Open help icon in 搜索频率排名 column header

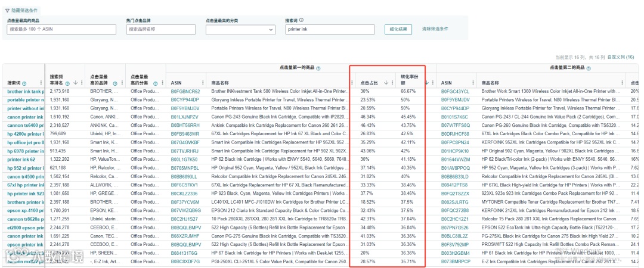point(68,83)
